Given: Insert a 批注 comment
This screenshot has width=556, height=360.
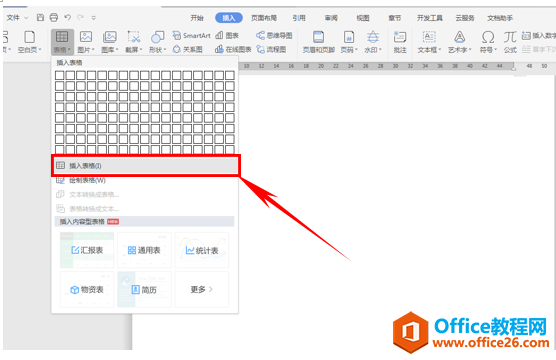Looking at the screenshot, I should coord(400,41).
